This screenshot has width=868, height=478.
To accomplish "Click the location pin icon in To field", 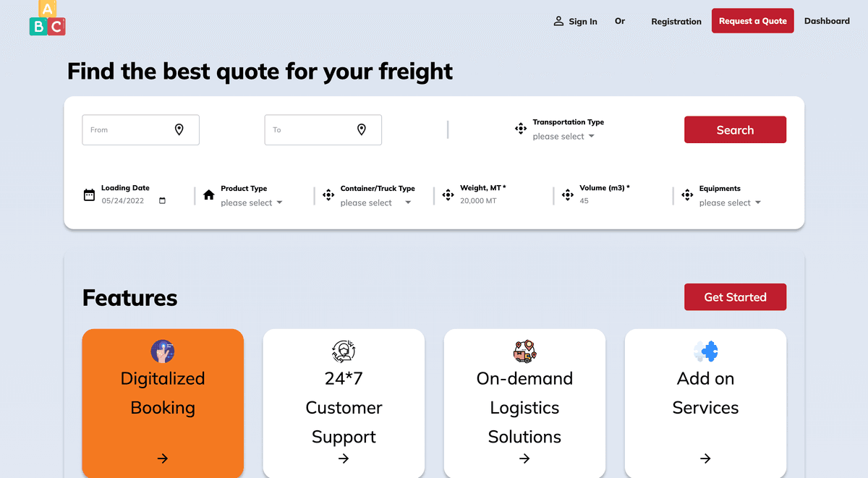I will tap(362, 129).
